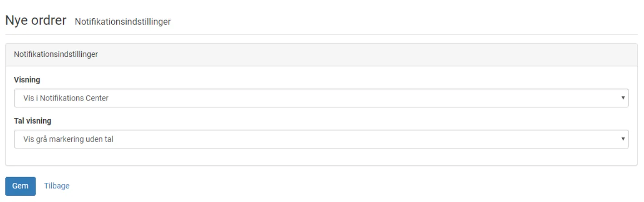Image resolution: width=644 pixels, height=202 pixels.
Task: Click the Notifikationsindstillinger subtitle beside Nye ordrer
Action: coord(123,22)
